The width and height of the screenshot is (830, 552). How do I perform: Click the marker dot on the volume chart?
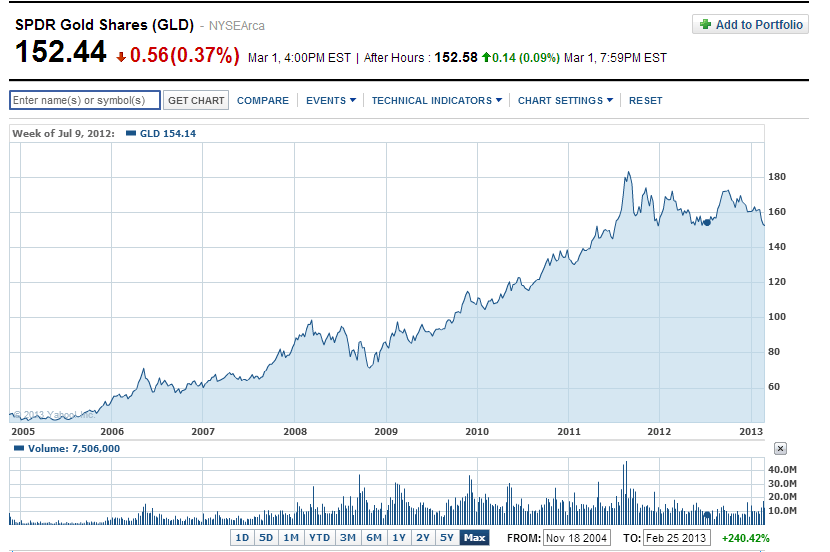[x=707, y=514]
